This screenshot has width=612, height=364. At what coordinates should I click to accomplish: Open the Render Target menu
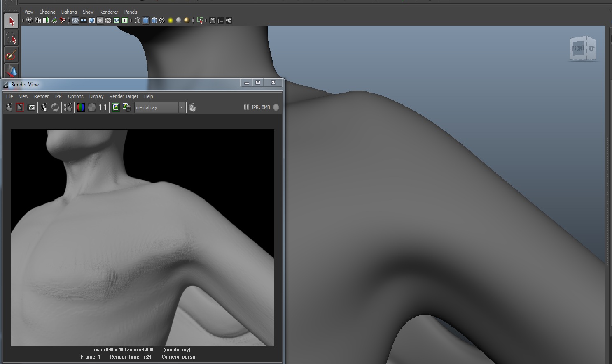coord(124,97)
